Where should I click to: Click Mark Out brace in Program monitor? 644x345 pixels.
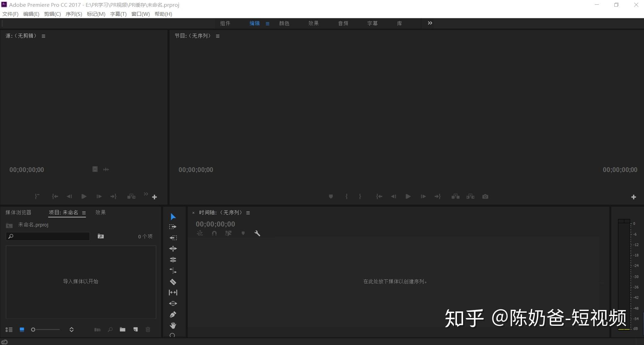[x=360, y=197]
